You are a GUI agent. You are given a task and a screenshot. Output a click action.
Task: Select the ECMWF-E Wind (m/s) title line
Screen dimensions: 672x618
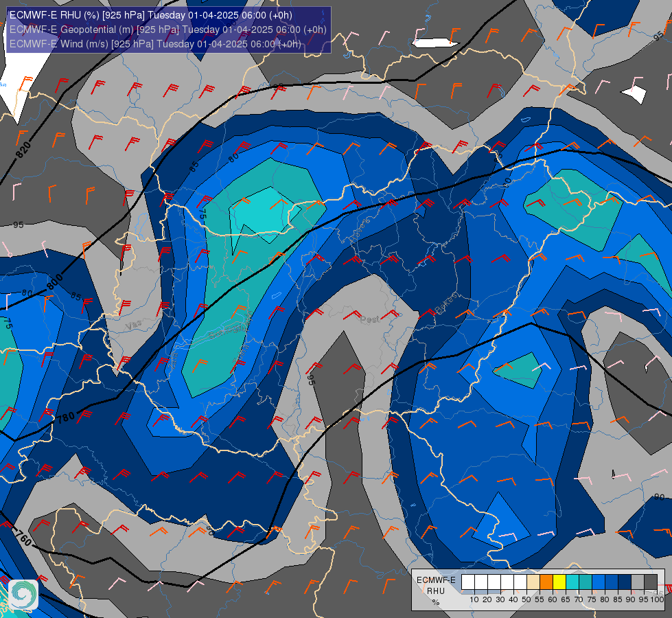pos(155,44)
